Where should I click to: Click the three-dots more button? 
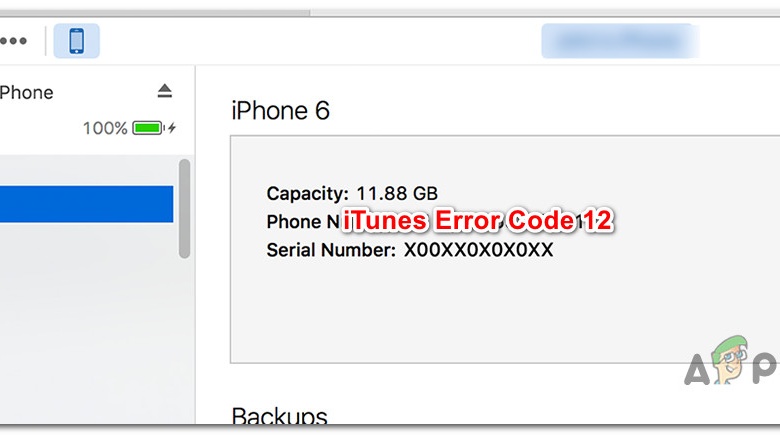(14, 42)
